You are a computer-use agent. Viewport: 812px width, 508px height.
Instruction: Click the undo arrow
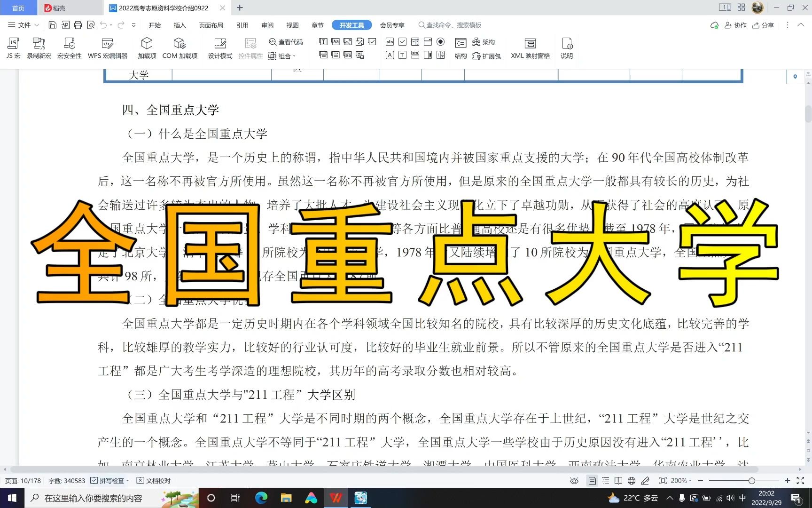tap(103, 25)
